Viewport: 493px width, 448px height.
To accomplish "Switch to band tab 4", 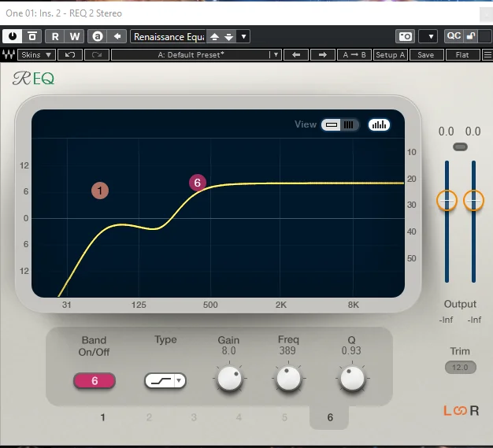I will 239,417.
